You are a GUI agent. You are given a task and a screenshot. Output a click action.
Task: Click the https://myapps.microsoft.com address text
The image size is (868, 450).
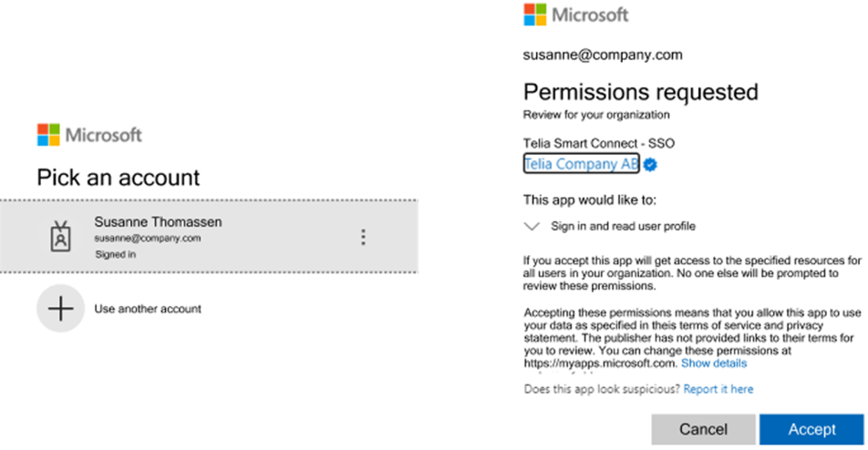point(600,363)
